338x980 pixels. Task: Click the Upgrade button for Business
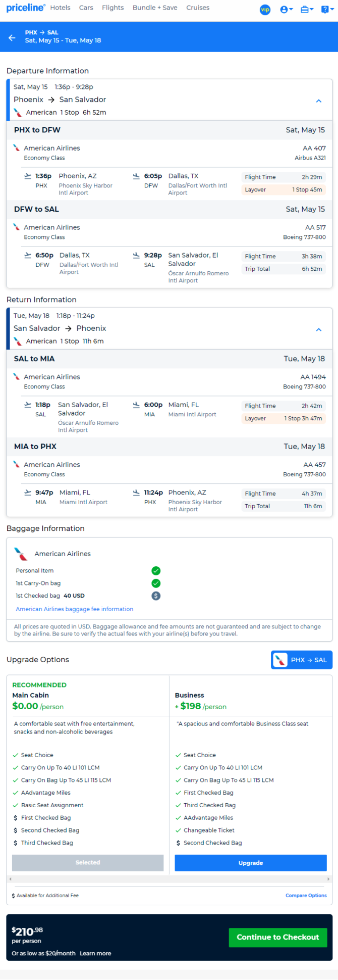(x=251, y=863)
